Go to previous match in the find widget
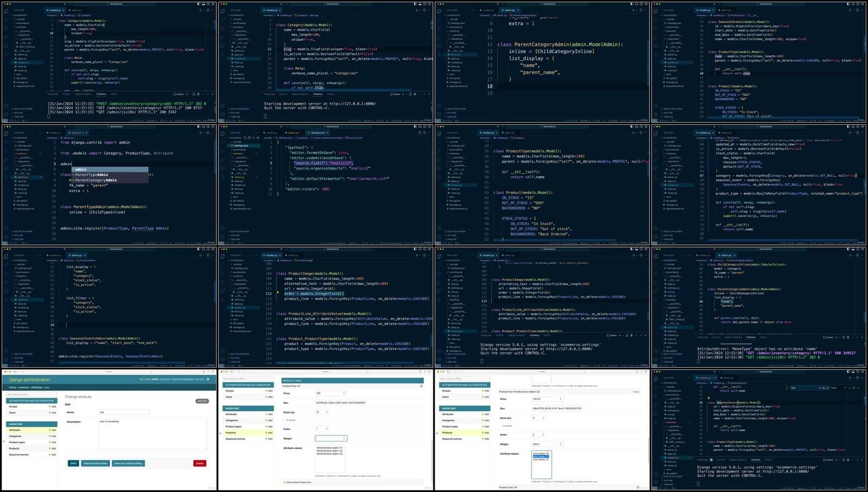The height and width of the screenshot is (492, 868). [844, 388]
